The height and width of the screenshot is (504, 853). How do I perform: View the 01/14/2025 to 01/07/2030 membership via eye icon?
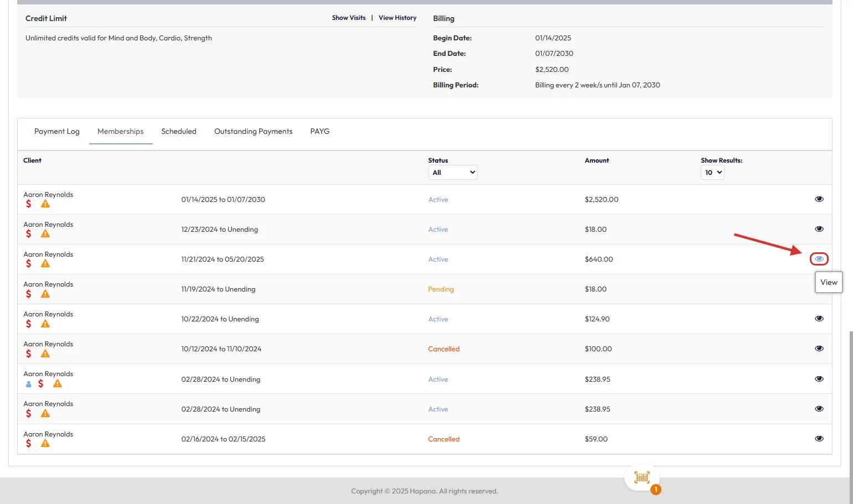coord(819,199)
